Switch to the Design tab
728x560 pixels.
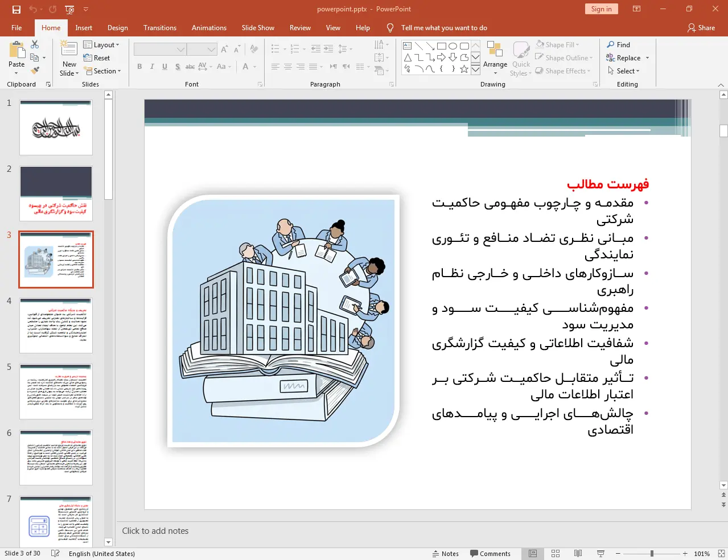(x=118, y=28)
